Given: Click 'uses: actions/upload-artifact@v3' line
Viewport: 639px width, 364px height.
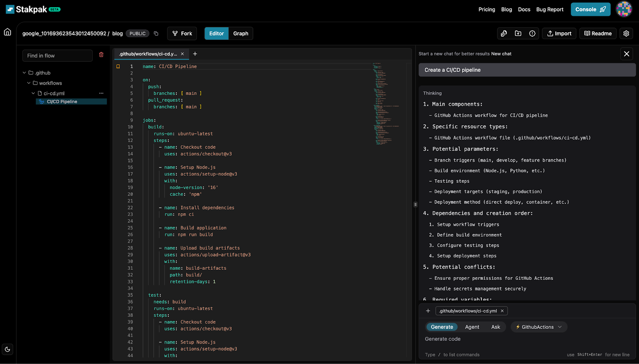Looking at the screenshot, I should click(207, 255).
